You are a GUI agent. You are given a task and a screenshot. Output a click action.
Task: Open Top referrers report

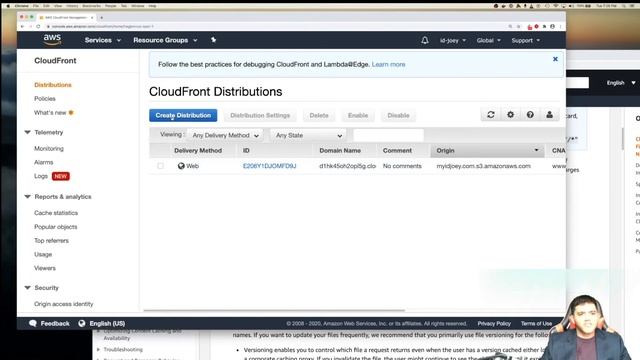tap(51, 241)
